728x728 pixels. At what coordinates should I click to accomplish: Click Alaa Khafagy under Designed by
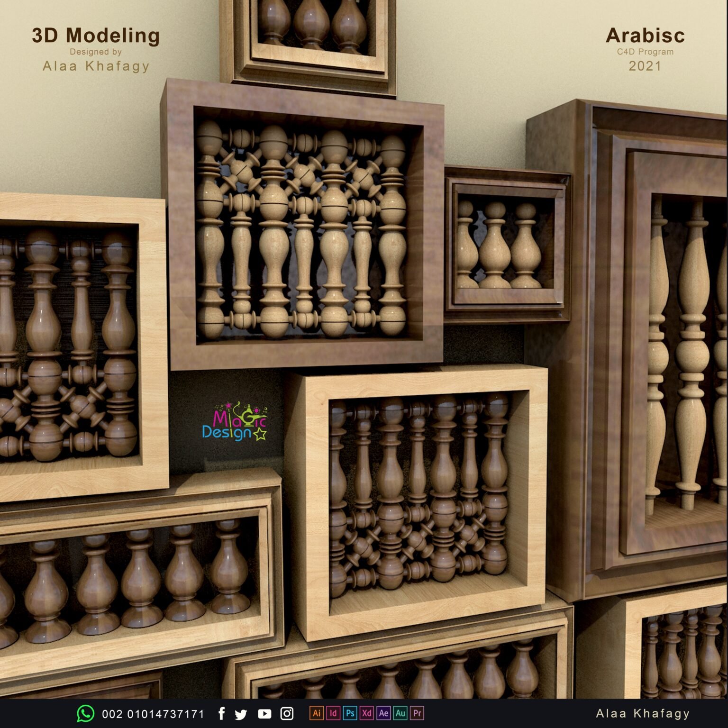coord(96,66)
